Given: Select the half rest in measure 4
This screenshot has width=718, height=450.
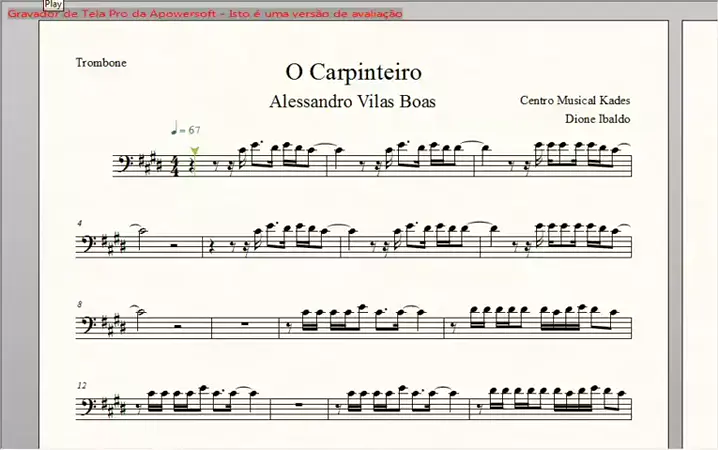Looking at the screenshot, I should pyautogui.click(x=175, y=243).
